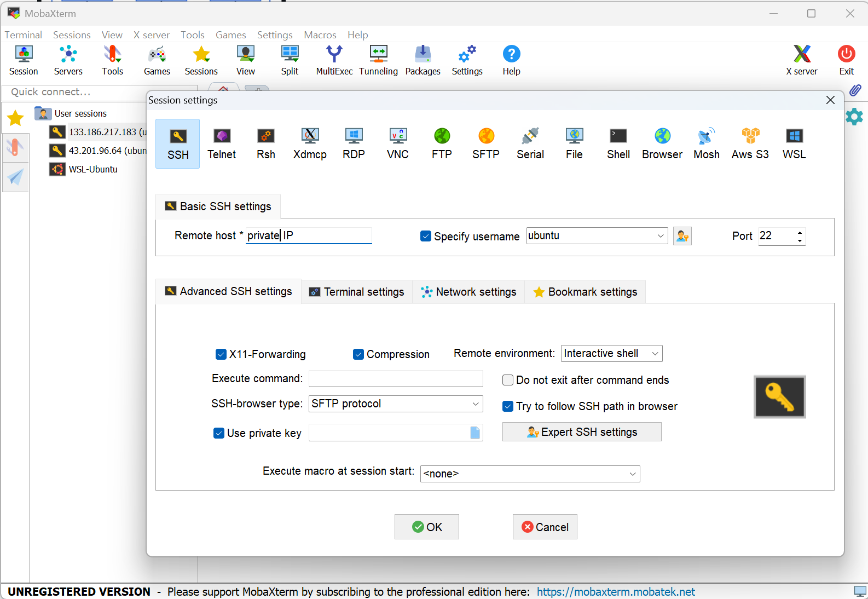Disable X11-Forwarding checkbox
868x599 pixels.
[x=221, y=354]
